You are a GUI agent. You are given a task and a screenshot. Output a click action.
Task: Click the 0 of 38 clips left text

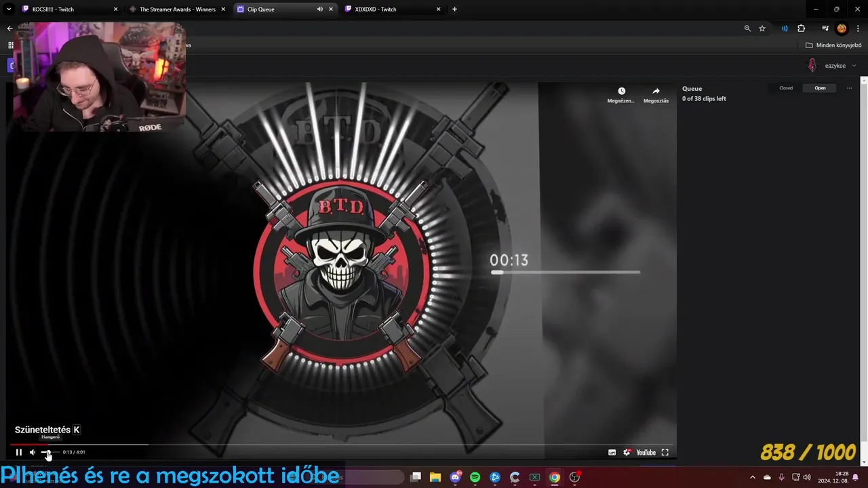(x=704, y=99)
